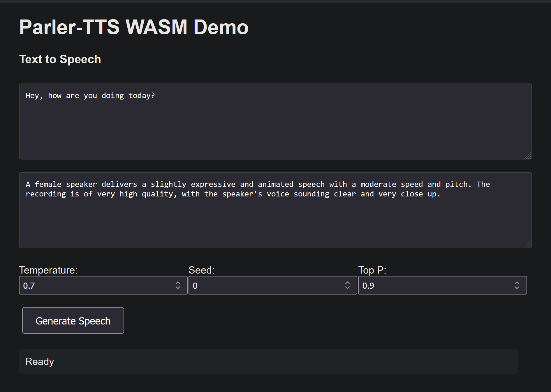The width and height of the screenshot is (551, 392).
Task: Decrease Temperature with the down stepper arrow
Action: click(x=178, y=288)
